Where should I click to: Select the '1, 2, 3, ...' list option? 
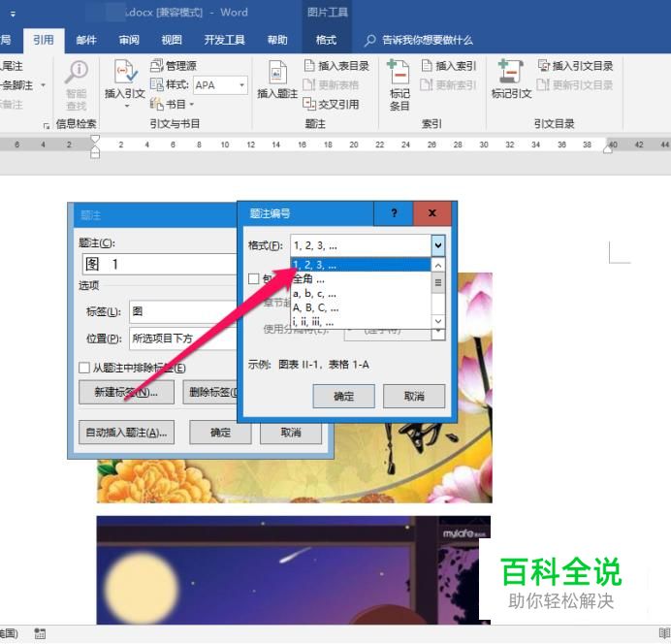[361, 265]
